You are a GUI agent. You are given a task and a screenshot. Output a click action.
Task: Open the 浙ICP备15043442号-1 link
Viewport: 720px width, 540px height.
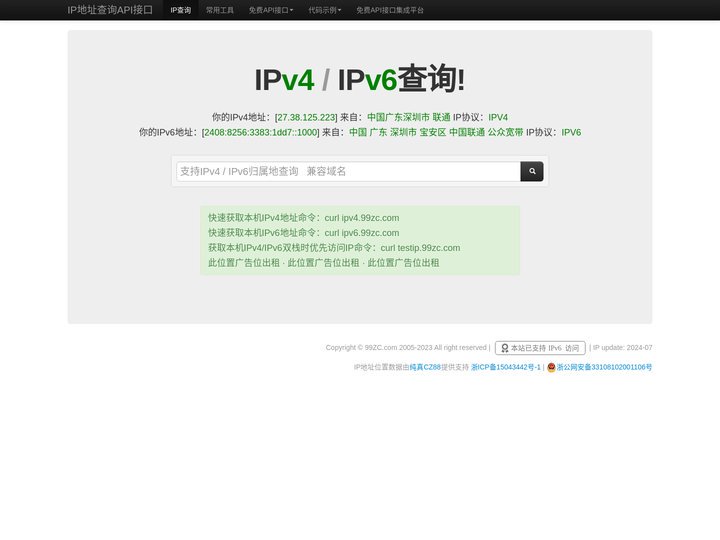point(506,367)
